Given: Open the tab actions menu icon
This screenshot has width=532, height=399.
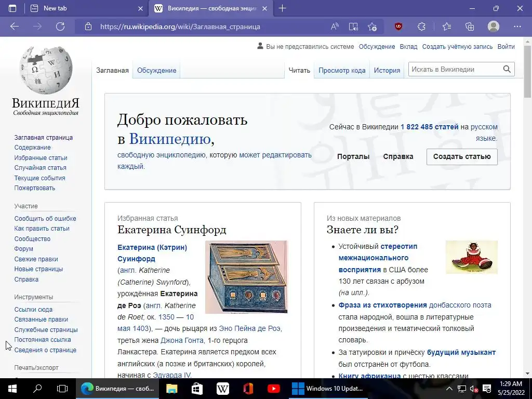Looking at the screenshot, I should (12, 8).
